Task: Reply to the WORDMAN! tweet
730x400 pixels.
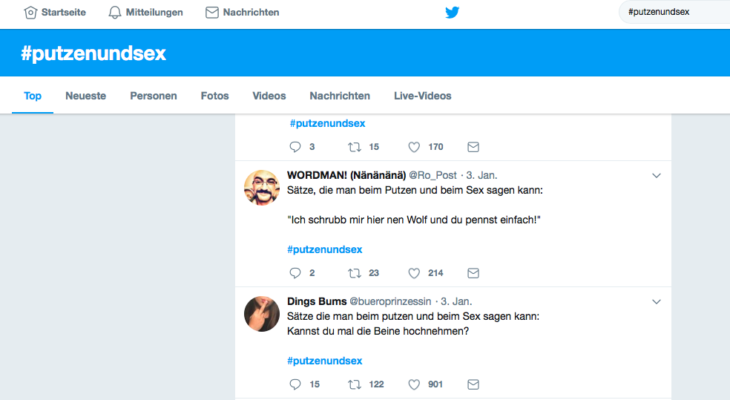Action: [295, 273]
